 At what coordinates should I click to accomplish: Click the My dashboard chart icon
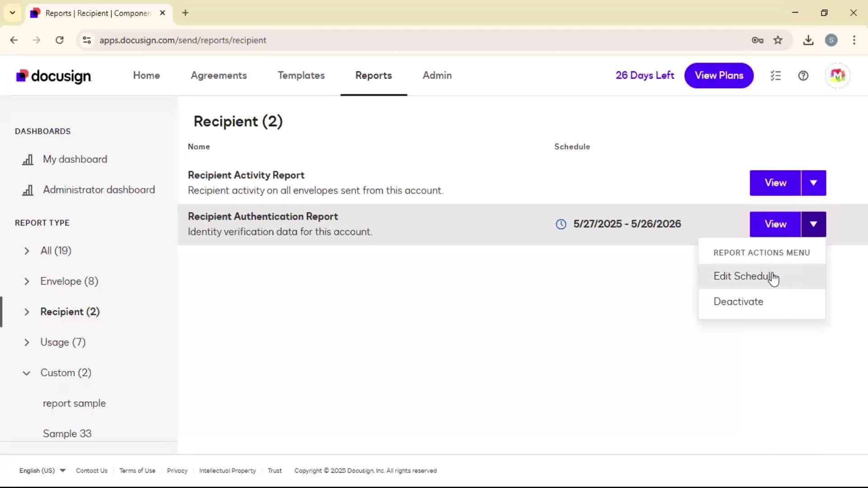pyautogui.click(x=28, y=160)
